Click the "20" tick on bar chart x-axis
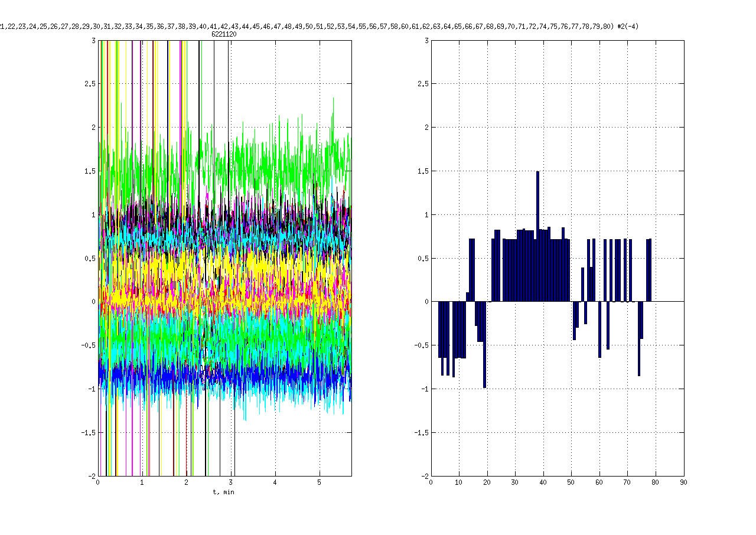This screenshot has height=535, width=756. tap(487, 482)
